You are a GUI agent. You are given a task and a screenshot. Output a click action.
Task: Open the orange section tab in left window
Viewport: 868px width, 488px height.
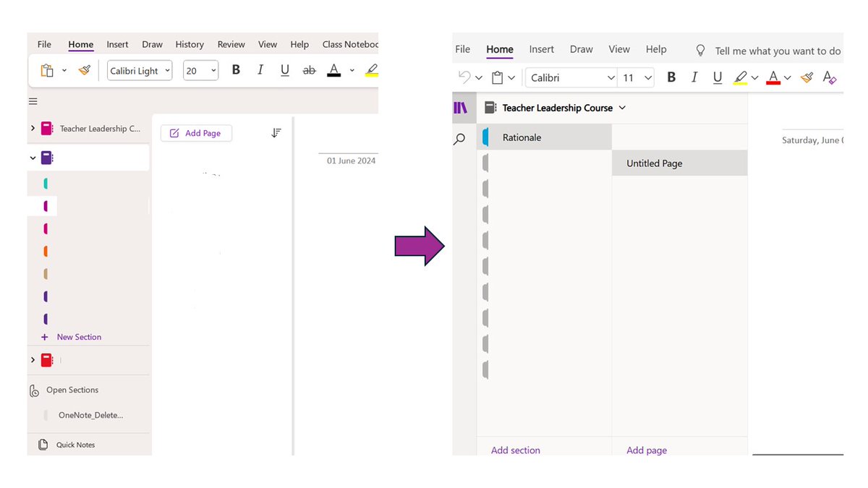(46, 252)
